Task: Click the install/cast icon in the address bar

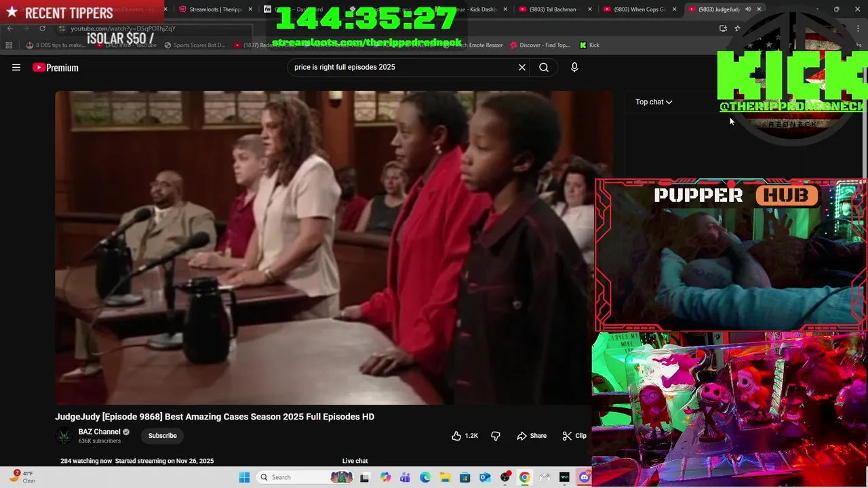Action: [723, 28]
